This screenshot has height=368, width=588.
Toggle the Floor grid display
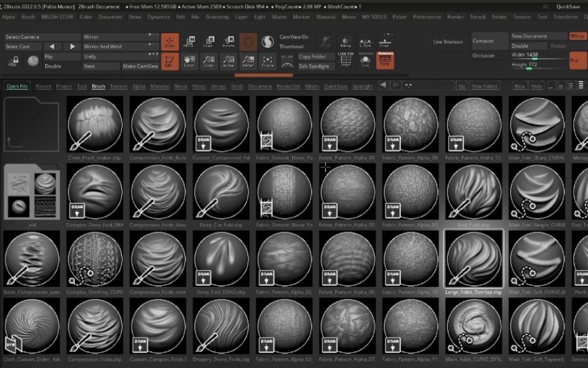tap(384, 41)
